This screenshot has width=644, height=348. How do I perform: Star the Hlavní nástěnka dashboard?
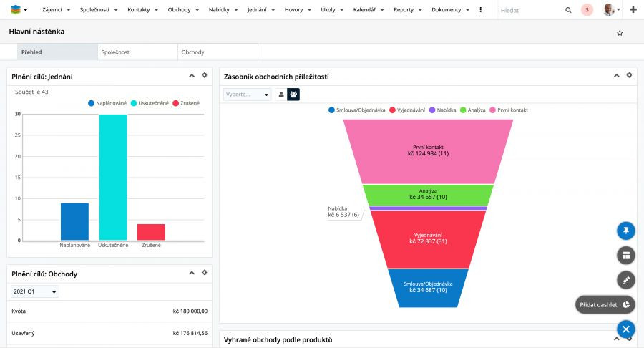(x=620, y=33)
